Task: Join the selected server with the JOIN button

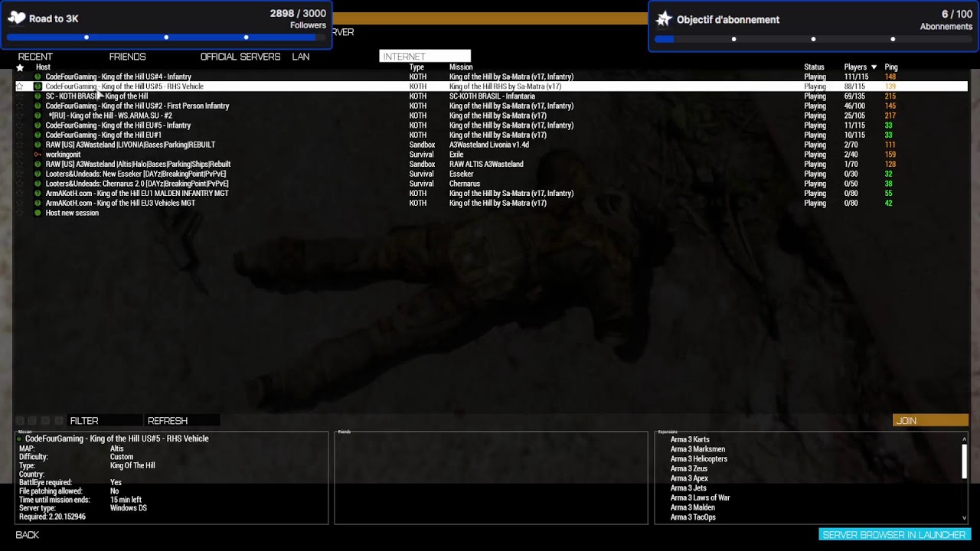Action: coord(930,421)
